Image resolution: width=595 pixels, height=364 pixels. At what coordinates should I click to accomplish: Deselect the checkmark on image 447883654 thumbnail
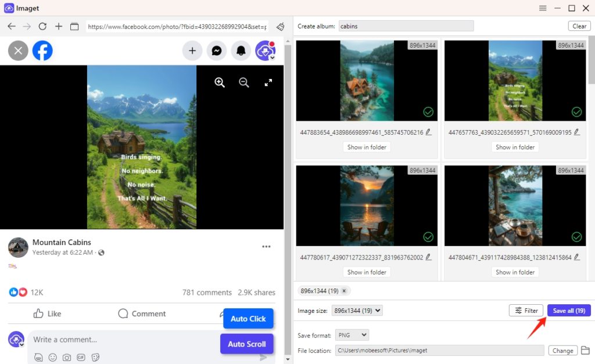[428, 111]
